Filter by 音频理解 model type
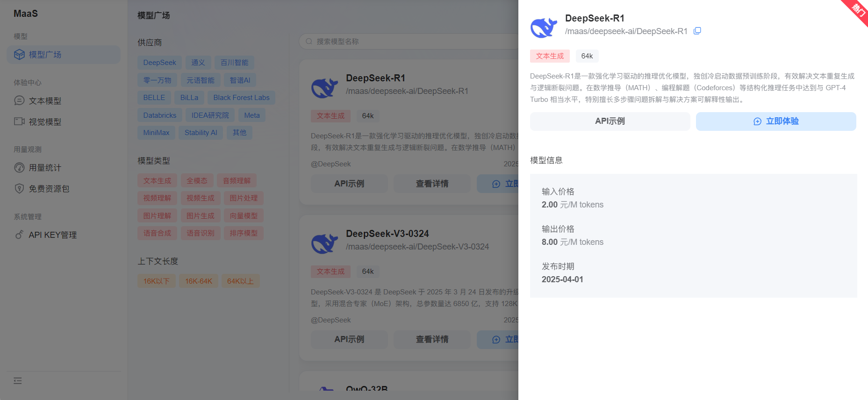The width and height of the screenshot is (868, 400). tap(237, 181)
